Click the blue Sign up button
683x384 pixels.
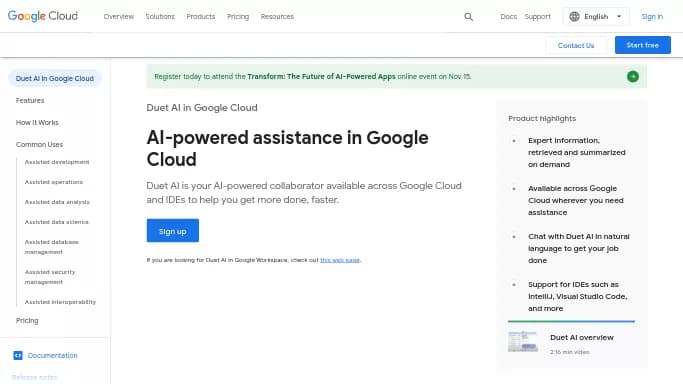[x=172, y=231]
